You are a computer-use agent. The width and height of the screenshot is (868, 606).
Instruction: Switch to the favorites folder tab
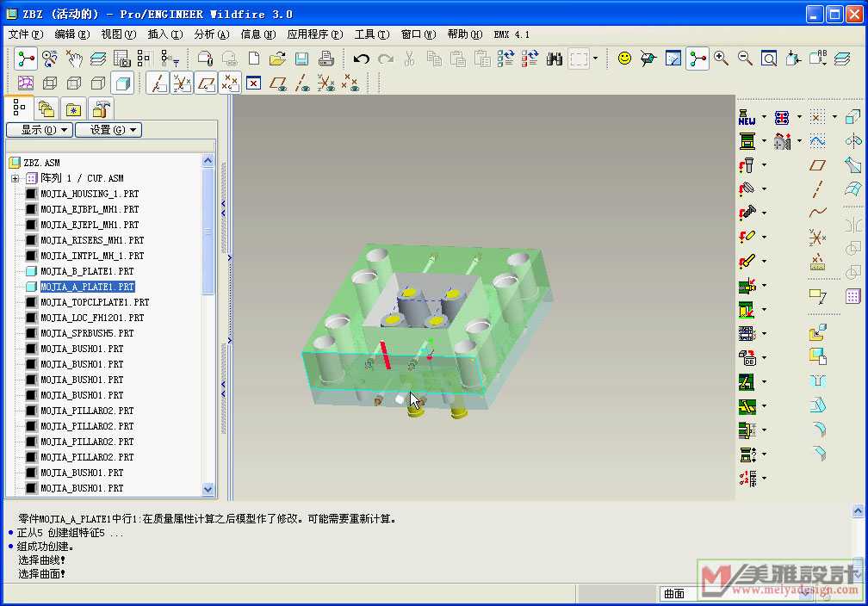click(x=74, y=108)
